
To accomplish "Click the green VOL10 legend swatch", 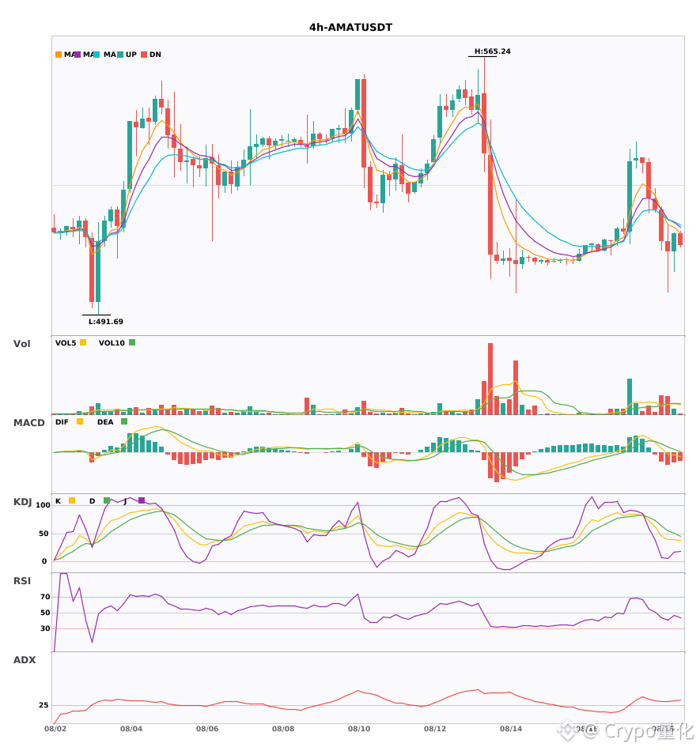I will (132, 342).
